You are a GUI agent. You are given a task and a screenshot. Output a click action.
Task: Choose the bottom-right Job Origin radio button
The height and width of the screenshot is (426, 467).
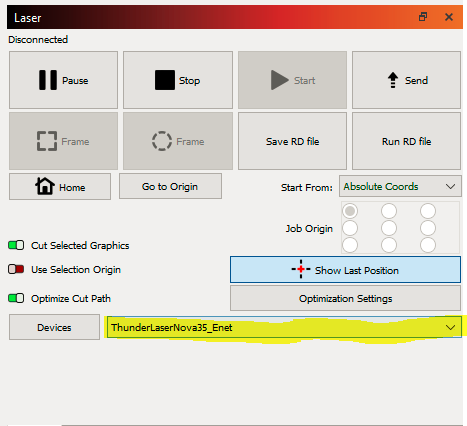[x=428, y=245]
